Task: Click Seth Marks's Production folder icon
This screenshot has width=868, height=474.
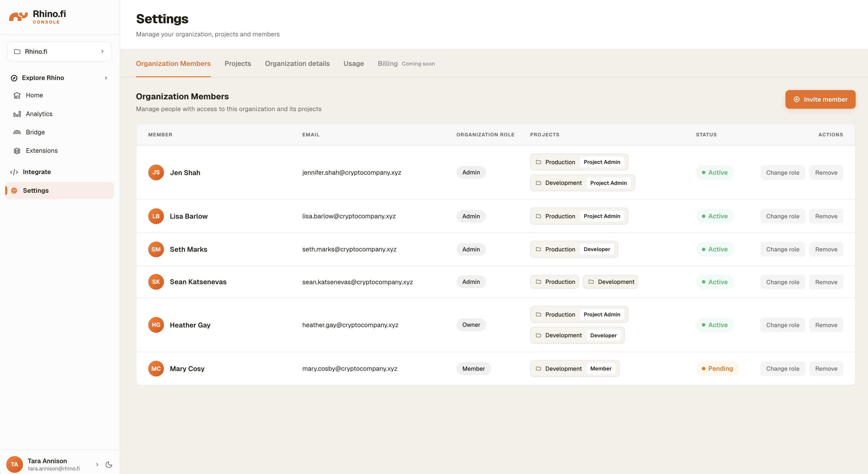Action: [x=538, y=249]
